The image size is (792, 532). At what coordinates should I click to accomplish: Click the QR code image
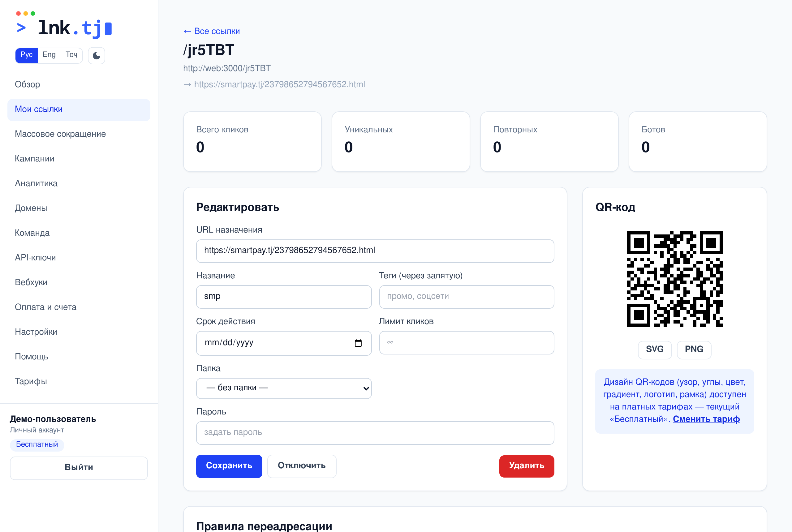(674, 279)
